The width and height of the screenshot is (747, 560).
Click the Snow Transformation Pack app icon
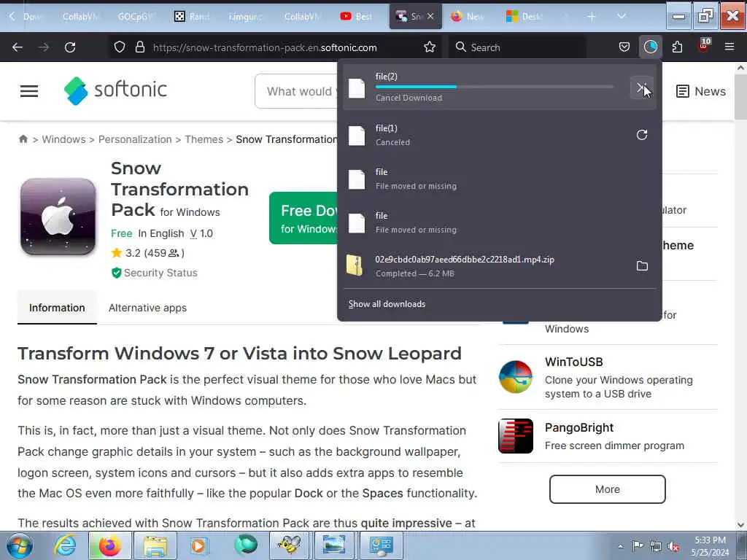(x=58, y=217)
